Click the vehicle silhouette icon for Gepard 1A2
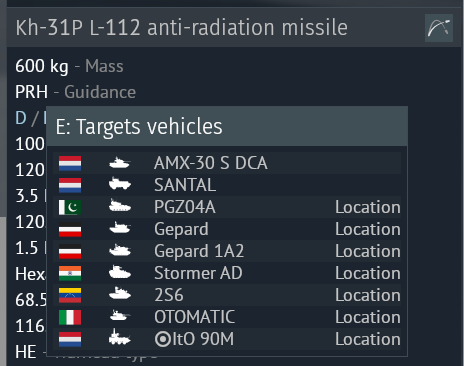Screen dimensions: 464x366 120,251
